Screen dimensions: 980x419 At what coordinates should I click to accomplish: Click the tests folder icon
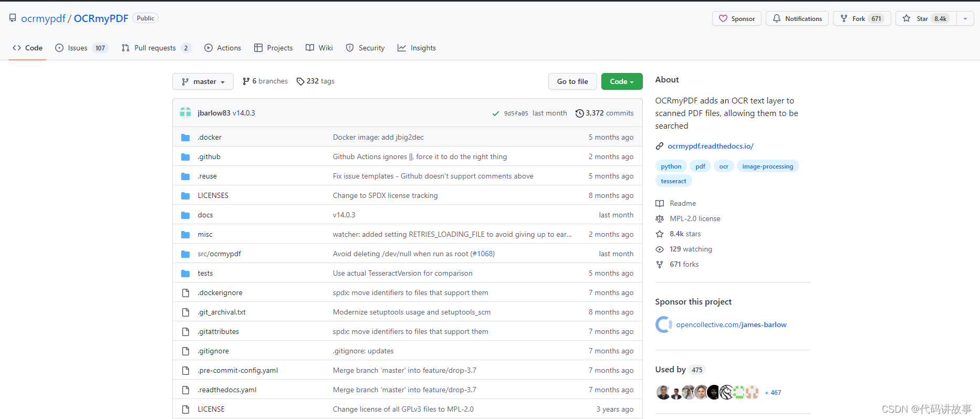coord(185,273)
